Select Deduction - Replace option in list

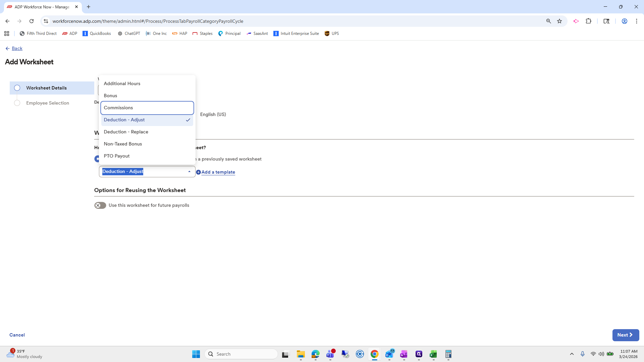click(147, 132)
